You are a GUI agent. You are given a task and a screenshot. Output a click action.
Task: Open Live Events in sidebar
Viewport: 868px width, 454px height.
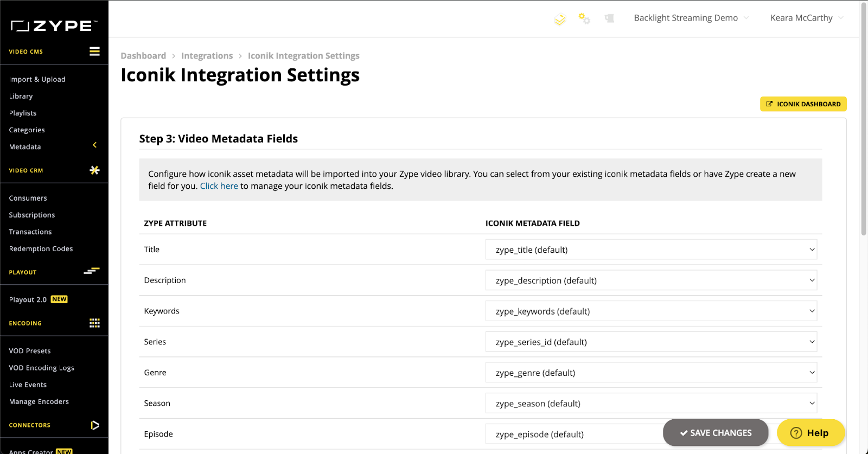(x=28, y=385)
